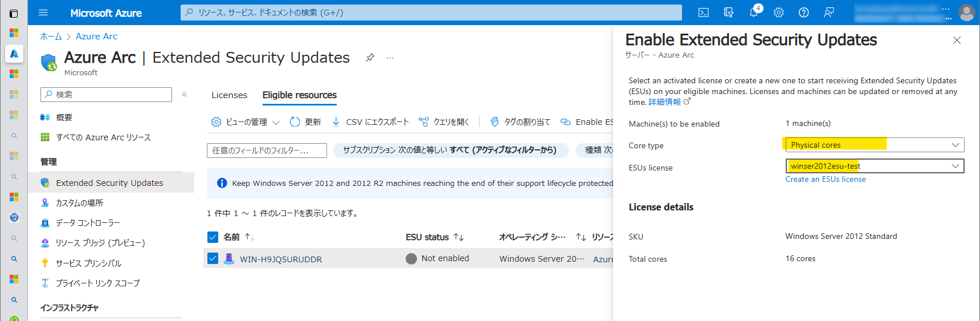This screenshot has height=321, width=980.
Task: Open the feedback icon in the top bar
Action: pyautogui.click(x=829, y=13)
